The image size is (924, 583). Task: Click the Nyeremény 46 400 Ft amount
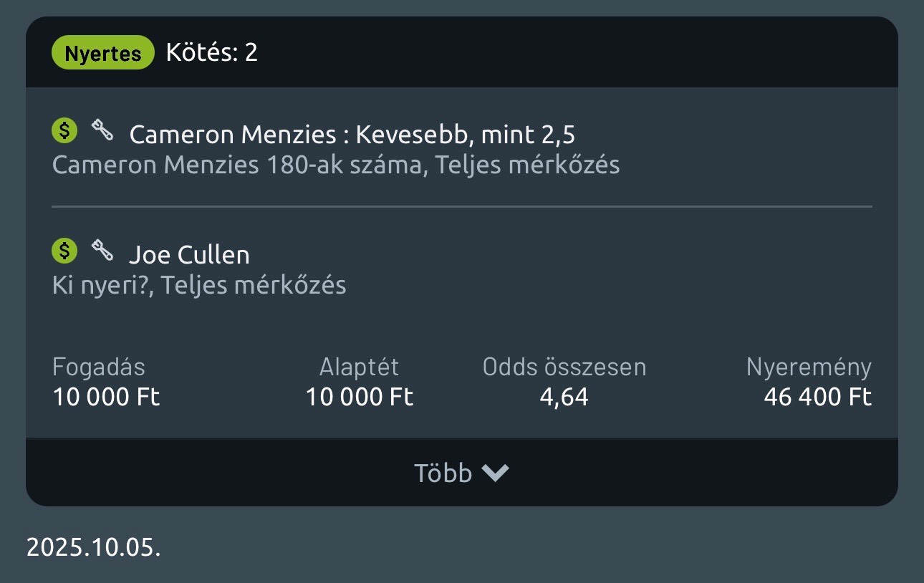click(817, 397)
